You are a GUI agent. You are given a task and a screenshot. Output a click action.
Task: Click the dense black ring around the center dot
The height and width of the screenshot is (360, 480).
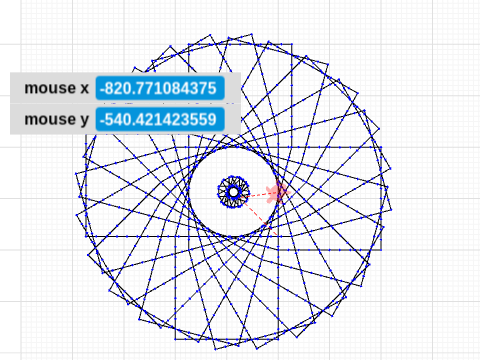tap(234, 192)
